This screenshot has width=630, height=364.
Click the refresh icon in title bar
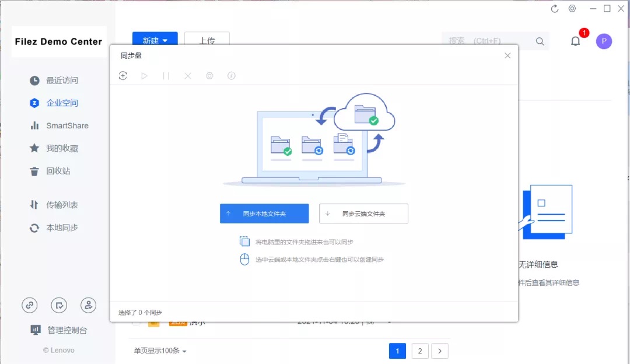coord(555,8)
